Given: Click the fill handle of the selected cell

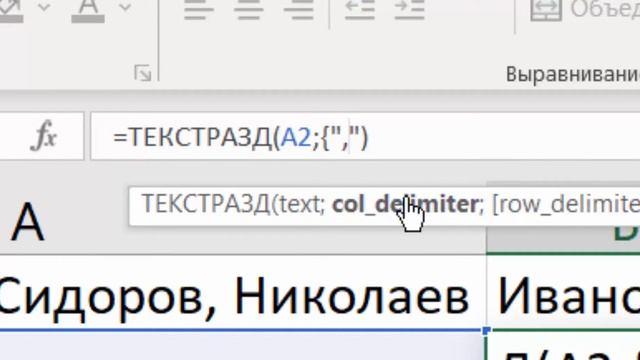Looking at the screenshot, I should click(486, 330).
